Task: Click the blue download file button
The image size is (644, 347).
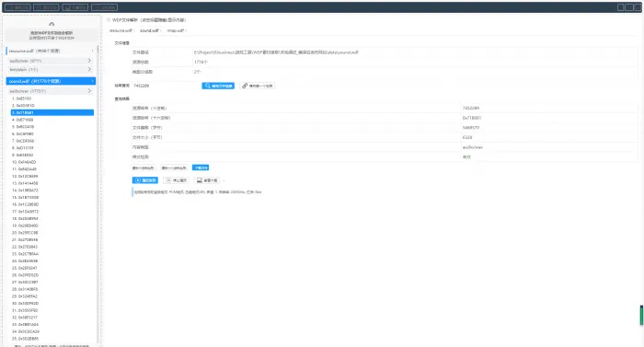Action: click(201, 168)
